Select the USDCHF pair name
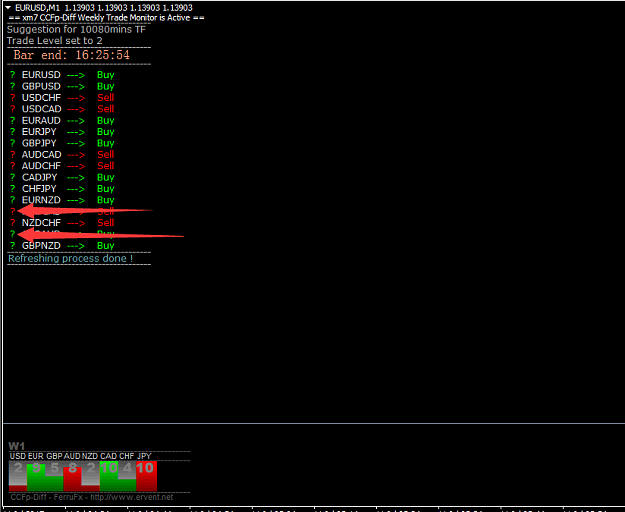Viewport: 625px width, 512px height. (x=41, y=98)
